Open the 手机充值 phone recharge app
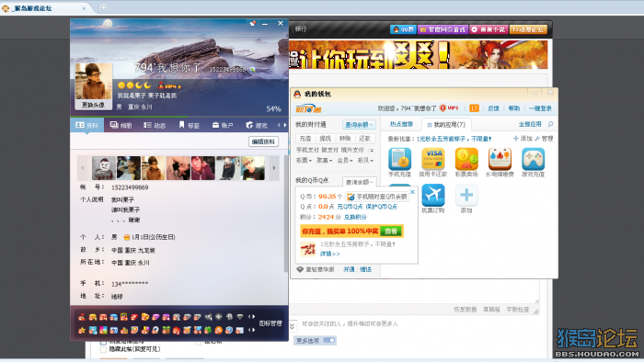644x362 pixels. (399, 159)
